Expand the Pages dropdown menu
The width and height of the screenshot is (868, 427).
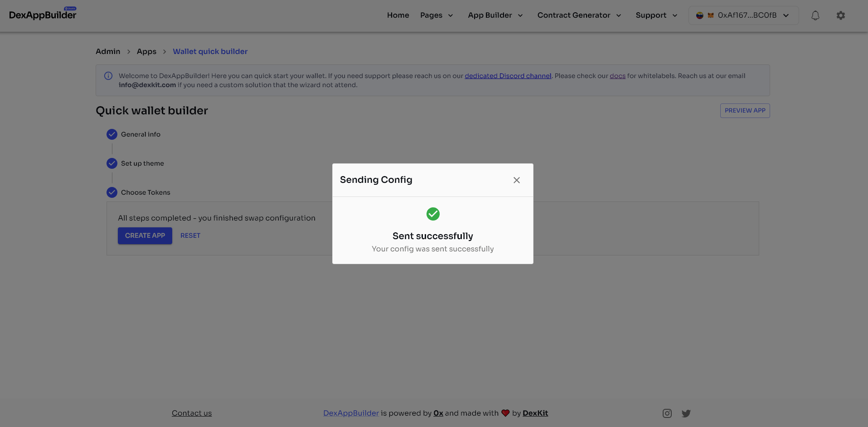pyautogui.click(x=436, y=15)
